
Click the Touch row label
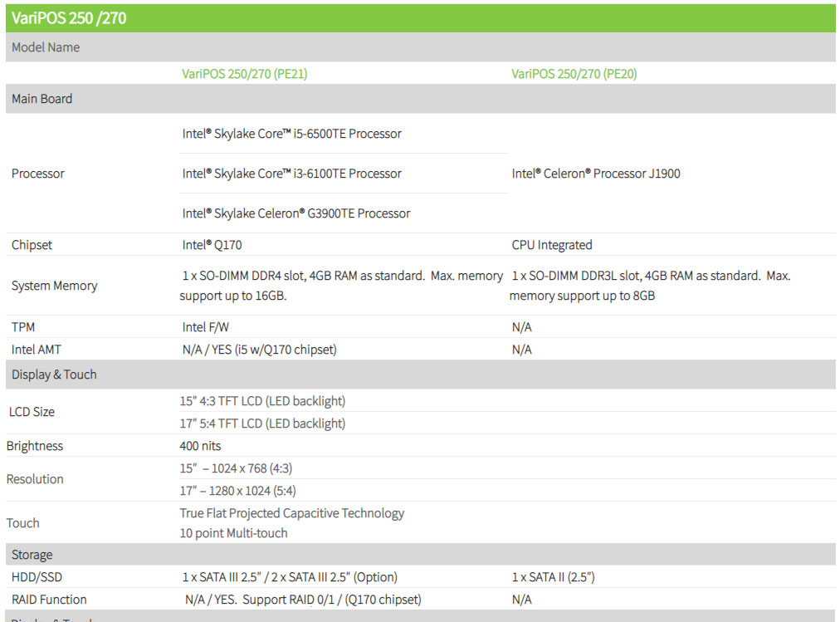[22, 523]
